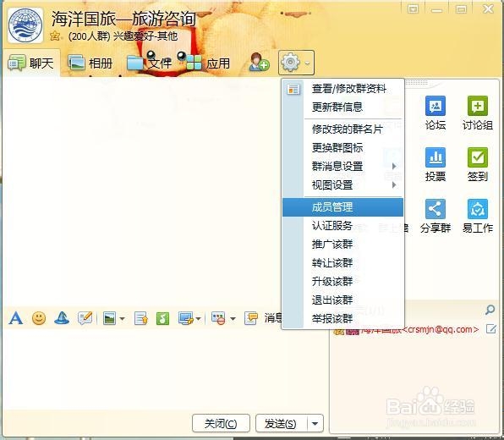Click the invite member icon
504x440 pixels.
click(x=259, y=63)
